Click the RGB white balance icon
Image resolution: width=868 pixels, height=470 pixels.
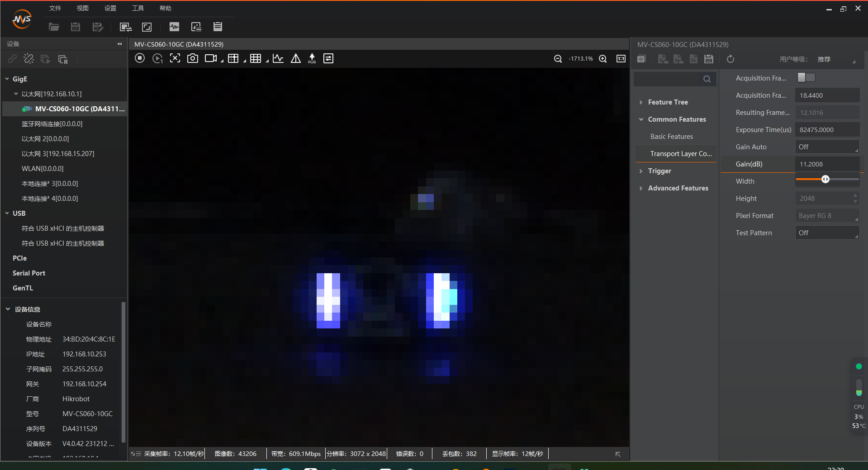tap(312, 58)
